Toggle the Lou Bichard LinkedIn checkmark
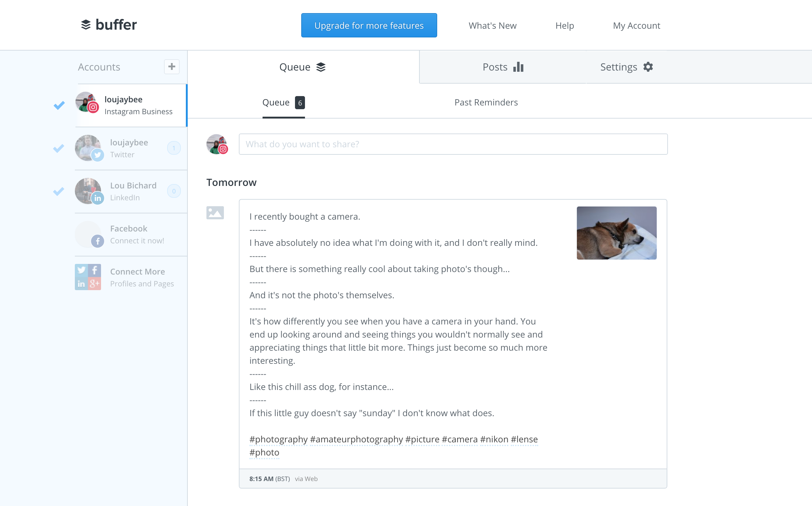 tap(59, 191)
